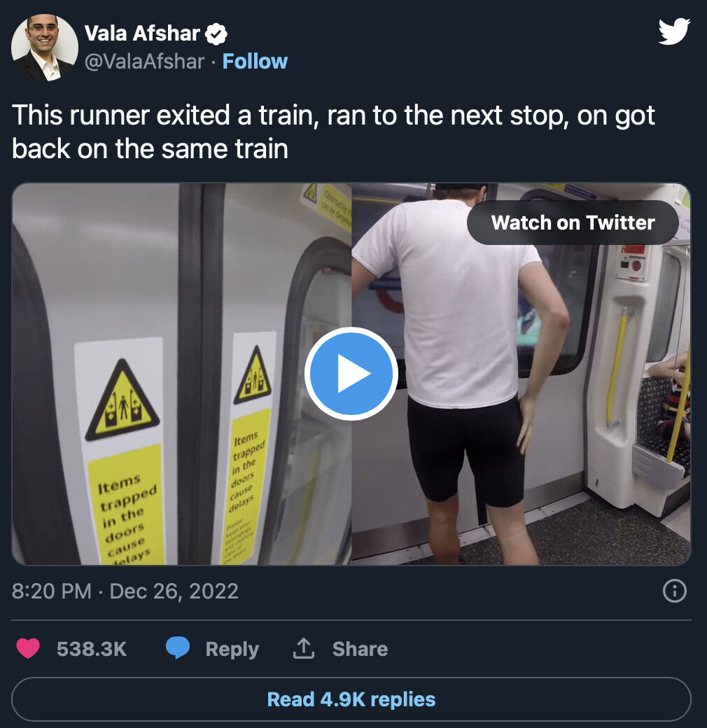This screenshot has height=728, width=707.
Task: Click Watch on Twitter button
Action: [573, 223]
